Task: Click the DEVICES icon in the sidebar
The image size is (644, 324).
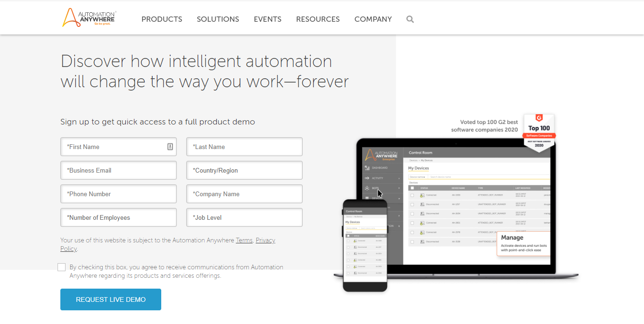Action: [366, 198]
